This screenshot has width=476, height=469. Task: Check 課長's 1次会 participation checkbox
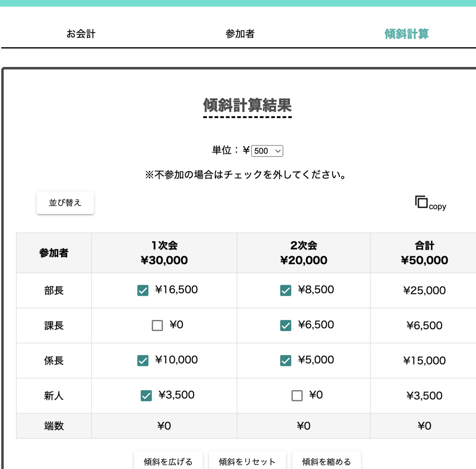coord(157,326)
